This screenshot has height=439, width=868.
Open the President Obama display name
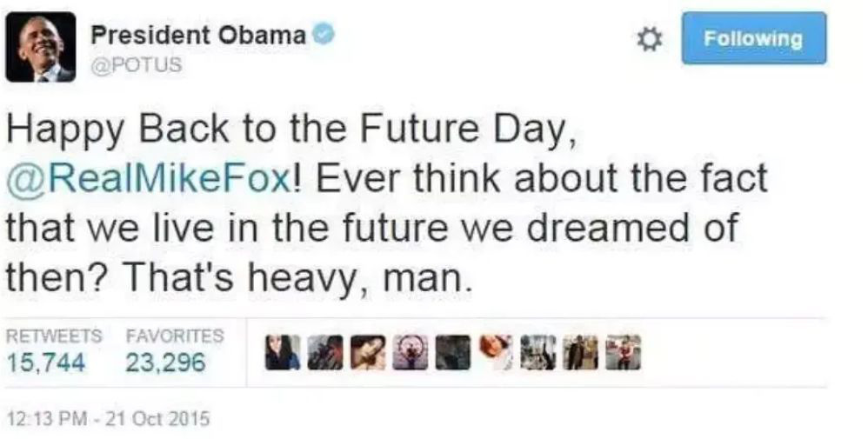pyautogui.click(x=198, y=36)
